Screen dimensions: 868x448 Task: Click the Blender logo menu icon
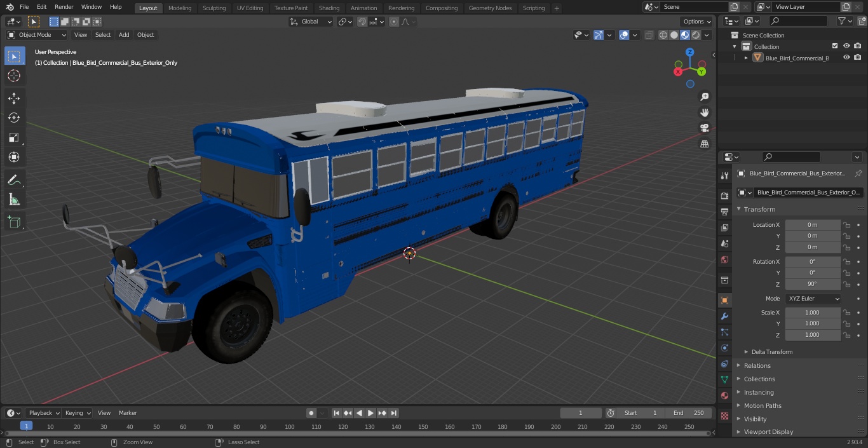point(10,7)
